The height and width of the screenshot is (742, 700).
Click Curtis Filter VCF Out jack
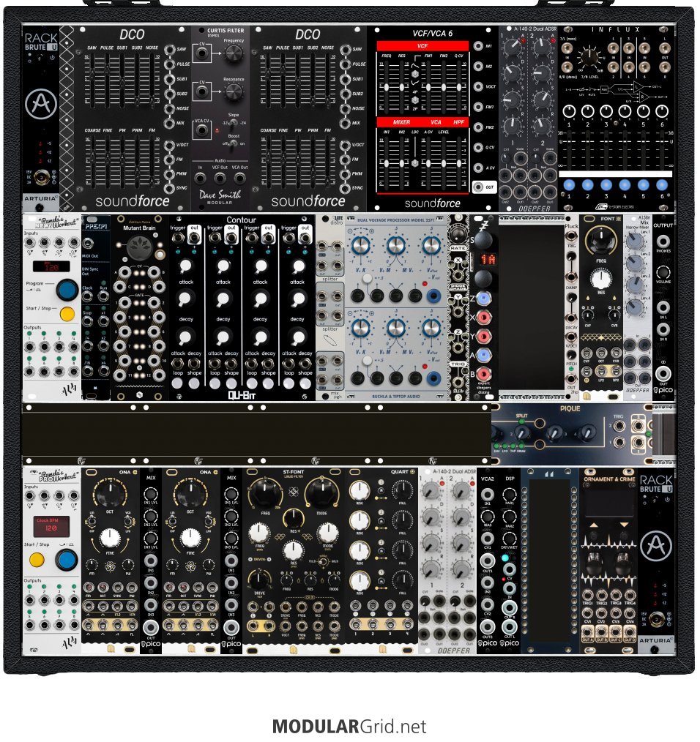pos(220,178)
